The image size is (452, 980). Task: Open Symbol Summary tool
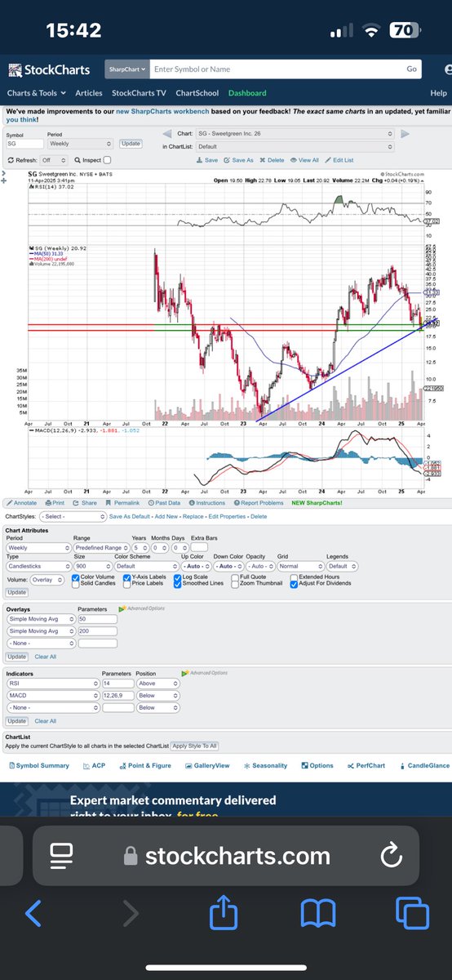click(38, 766)
